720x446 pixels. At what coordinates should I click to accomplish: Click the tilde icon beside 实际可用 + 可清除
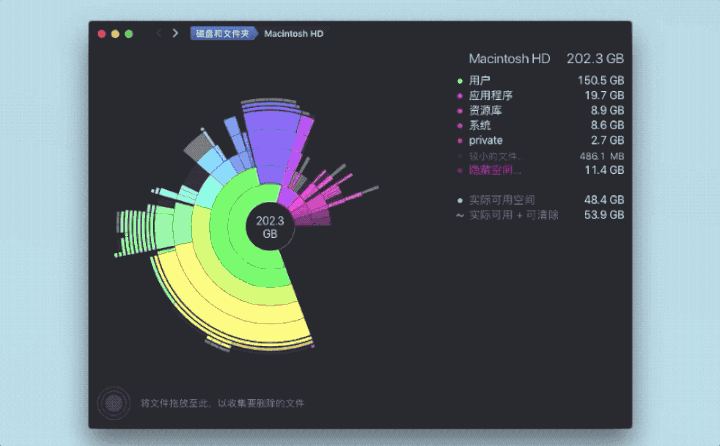pyautogui.click(x=460, y=215)
